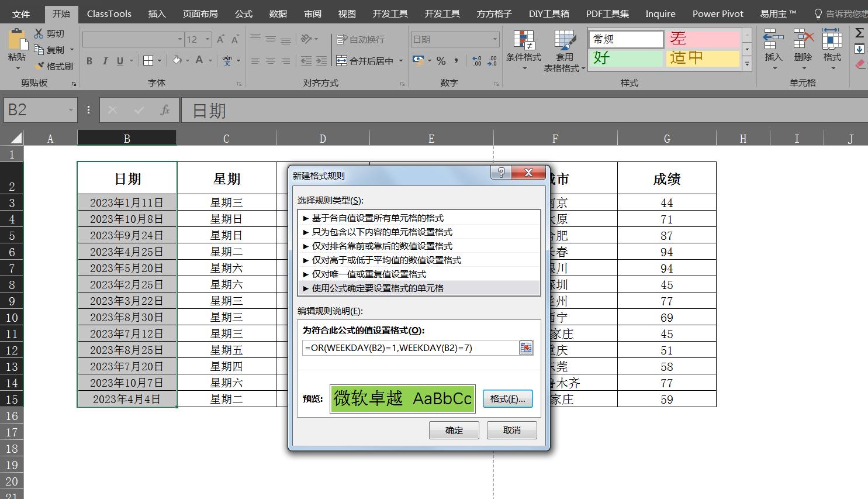Switch to the 公式 ribbon tab

(243, 13)
